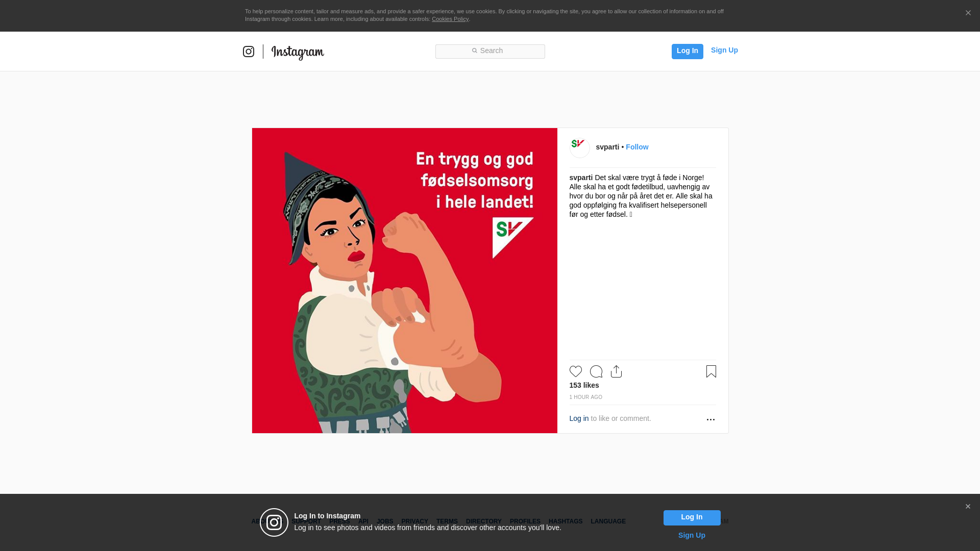Open the HASHTAGS footer link
Screen dimensions: 980x551
(566, 521)
